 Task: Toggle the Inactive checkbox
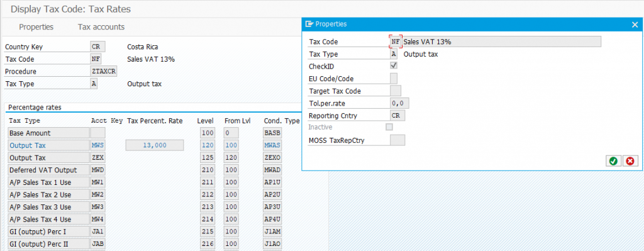(389, 127)
